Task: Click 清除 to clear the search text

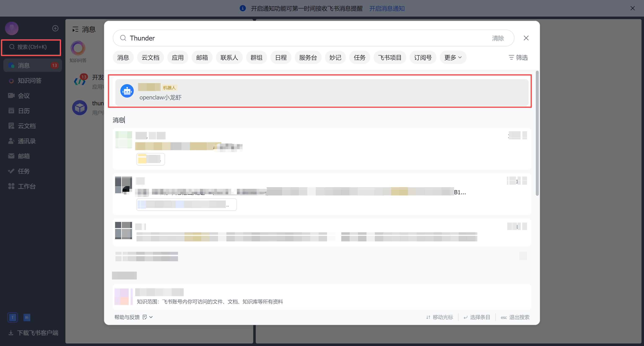Action: (x=498, y=38)
